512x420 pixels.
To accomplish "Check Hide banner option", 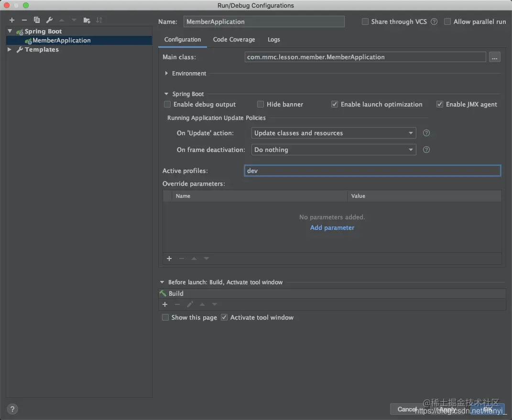I will [x=260, y=105].
